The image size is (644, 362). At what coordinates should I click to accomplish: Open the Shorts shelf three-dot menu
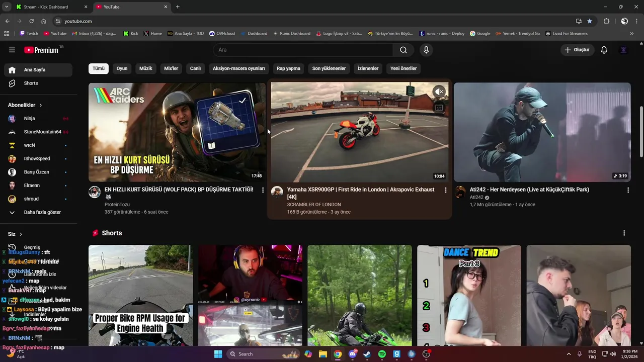(x=624, y=233)
